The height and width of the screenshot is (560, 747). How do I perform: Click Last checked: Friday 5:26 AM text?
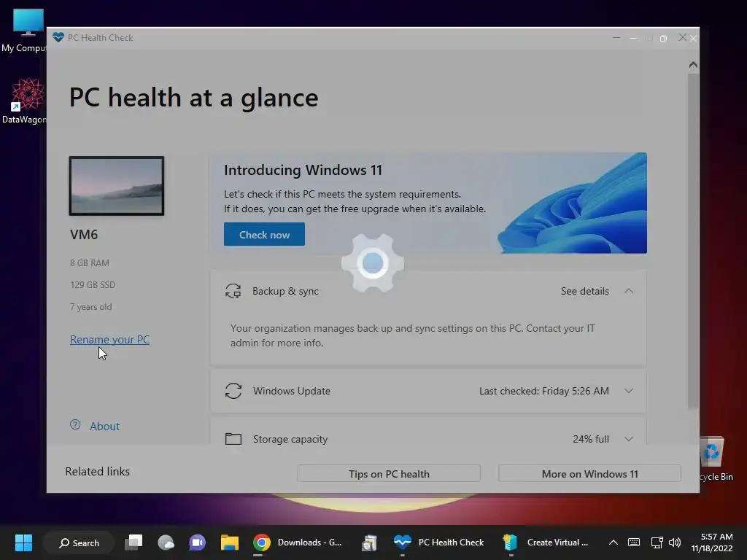click(x=543, y=391)
